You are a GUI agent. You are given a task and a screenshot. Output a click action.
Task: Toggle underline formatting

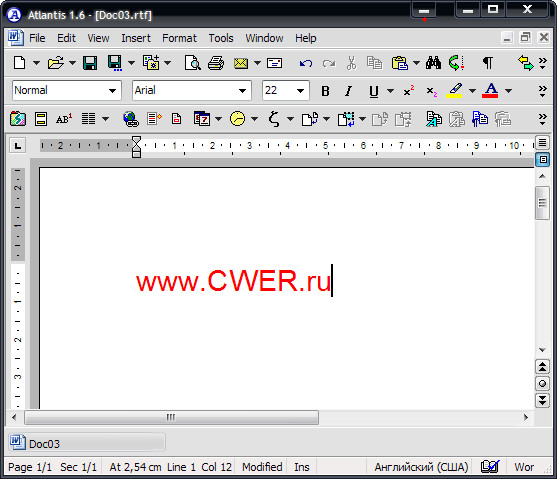coord(373,91)
